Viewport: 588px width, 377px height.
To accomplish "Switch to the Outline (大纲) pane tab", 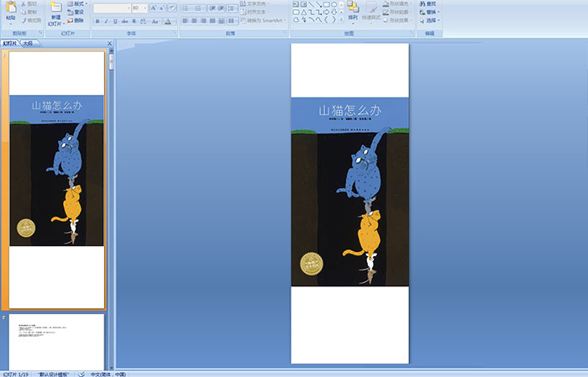I will tap(28, 44).
